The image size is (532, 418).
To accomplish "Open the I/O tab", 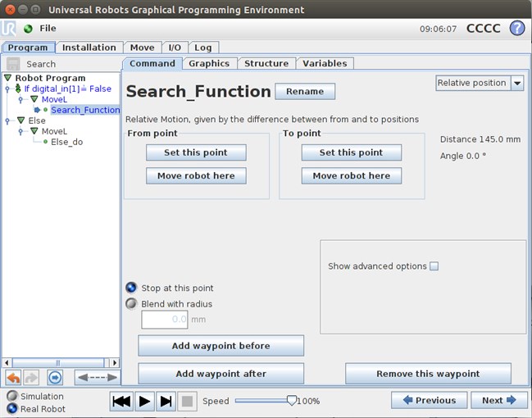I will (175, 48).
